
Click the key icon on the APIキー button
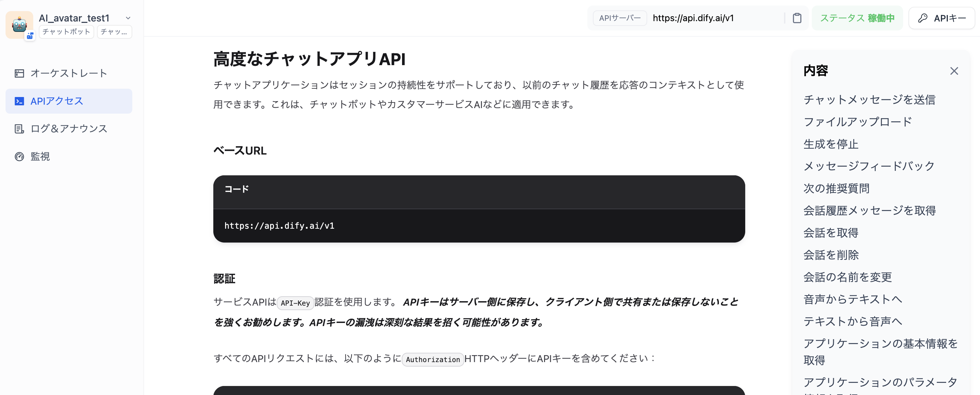coord(923,18)
